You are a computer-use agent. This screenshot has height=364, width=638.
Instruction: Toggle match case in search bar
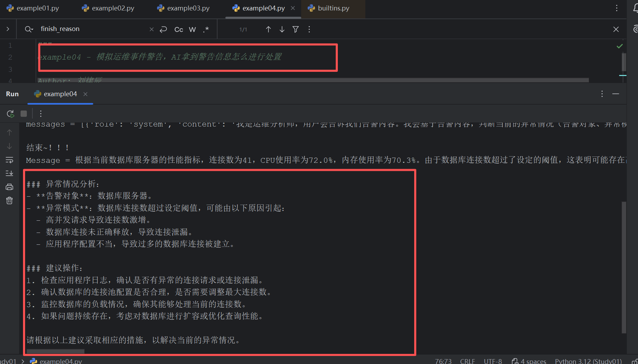pyautogui.click(x=179, y=29)
